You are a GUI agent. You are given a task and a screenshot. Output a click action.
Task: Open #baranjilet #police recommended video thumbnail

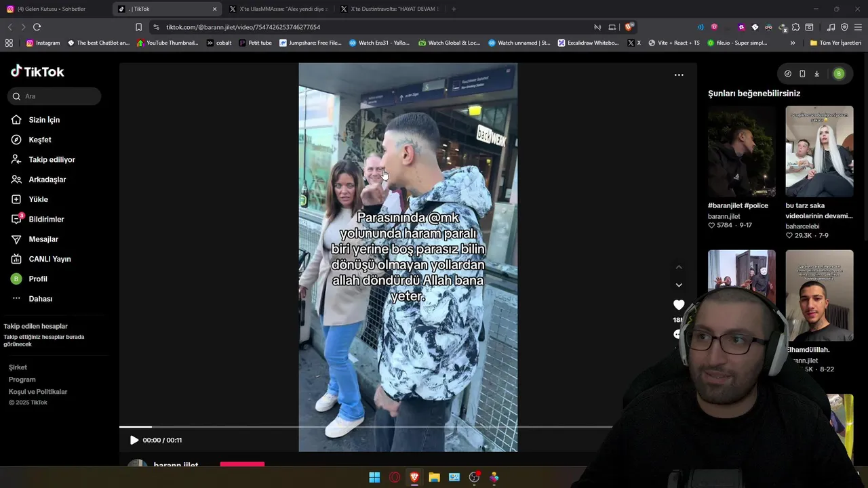coord(742,151)
